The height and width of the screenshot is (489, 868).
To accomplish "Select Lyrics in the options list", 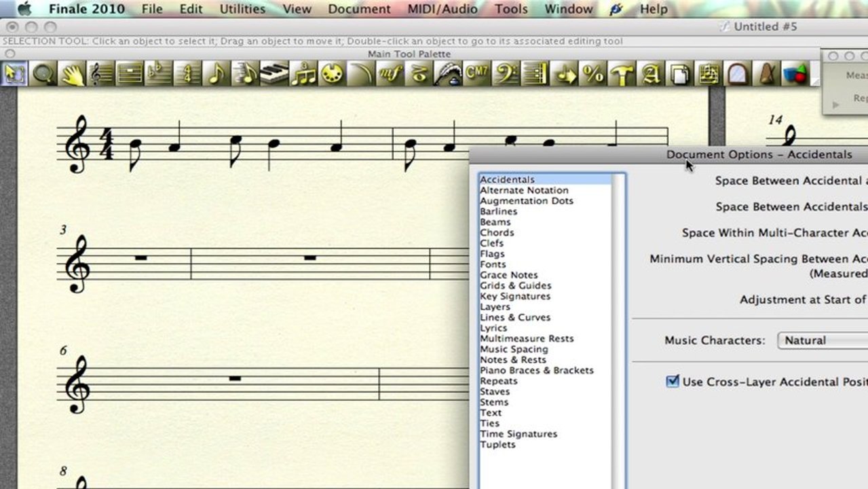I will pyautogui.click(x=493, y=328).
